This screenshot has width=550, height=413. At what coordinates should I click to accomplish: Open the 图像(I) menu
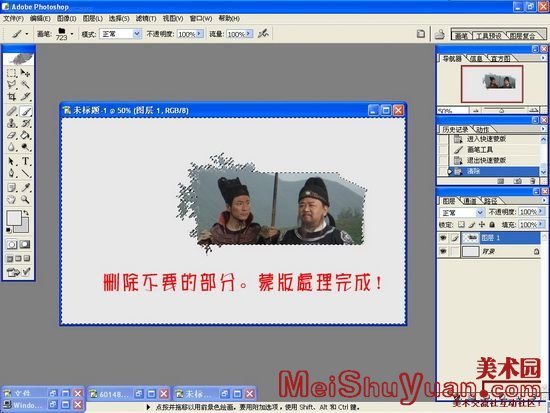click(66, 18)
